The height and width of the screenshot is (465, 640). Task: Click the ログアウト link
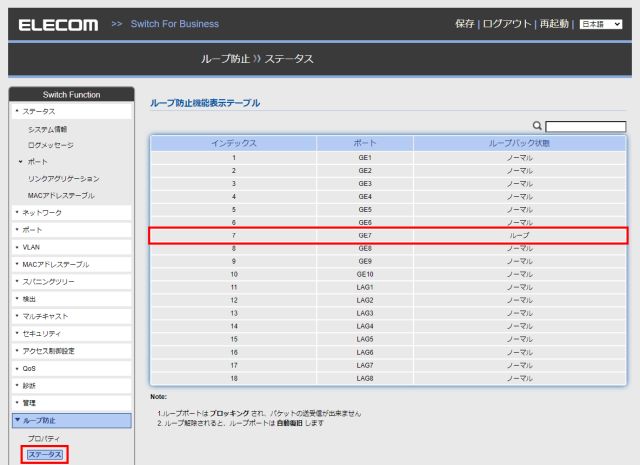(510, 23)
